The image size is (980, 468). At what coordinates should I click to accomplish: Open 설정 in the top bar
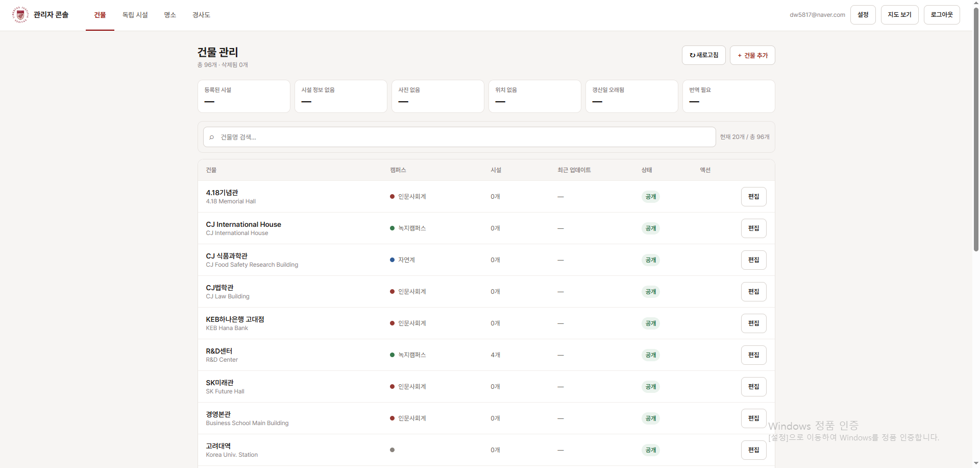(863, 15)
